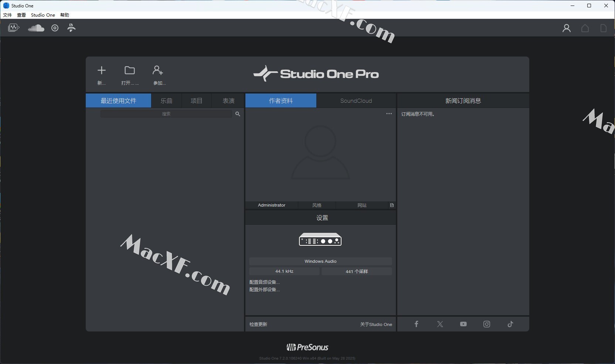
Task: Open the SoundCloud cloud icon in toolbar
Action: [x=36, y=28]
